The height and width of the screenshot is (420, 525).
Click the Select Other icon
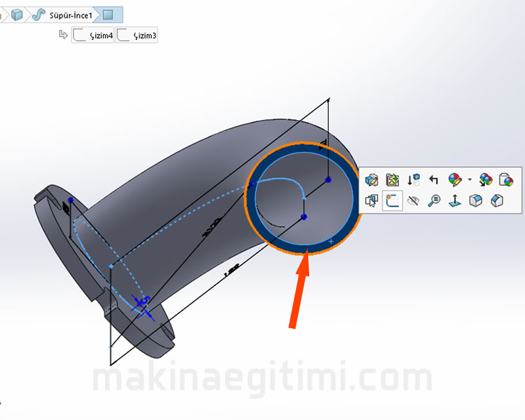(372, 201)
